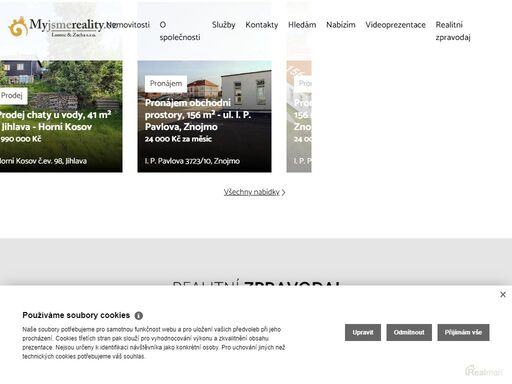
Task: Follow the Všechny nabídky link
Action: click(x=254, y=192)
